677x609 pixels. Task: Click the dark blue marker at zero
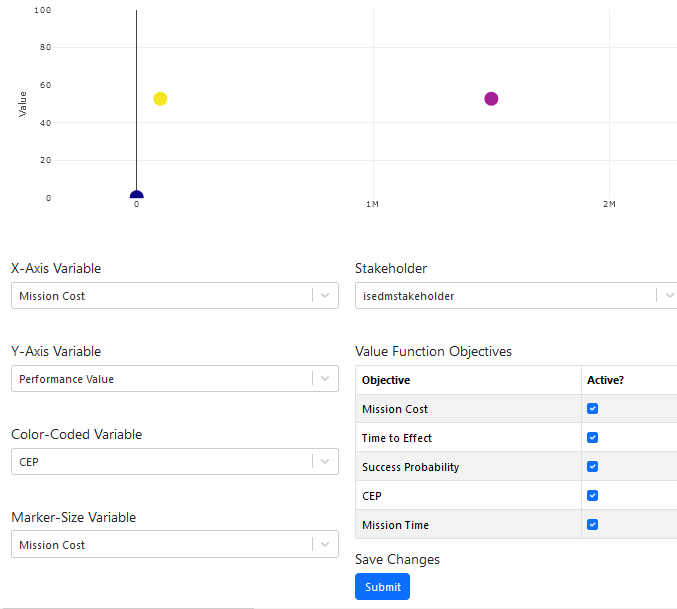(x=137, y=196)
